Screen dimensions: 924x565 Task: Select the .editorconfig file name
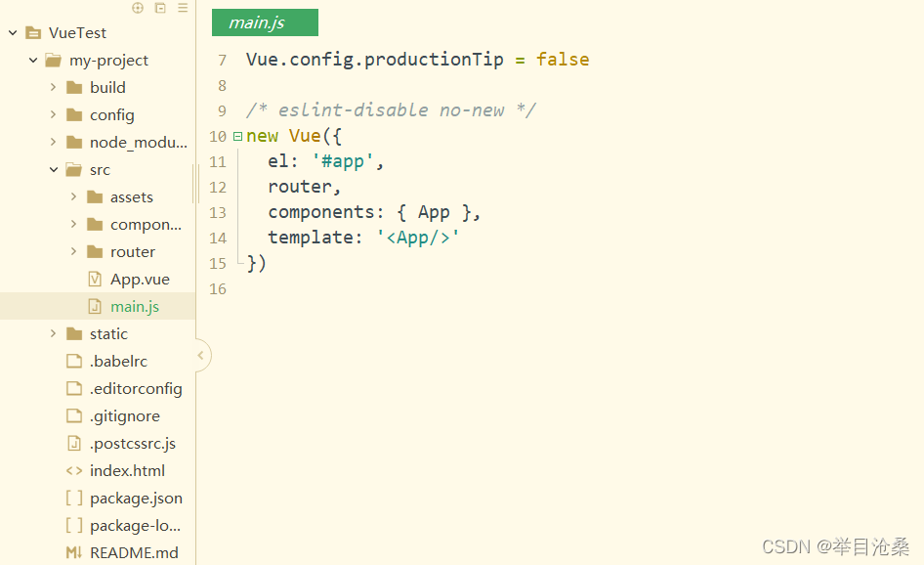(x=136, y=389)
